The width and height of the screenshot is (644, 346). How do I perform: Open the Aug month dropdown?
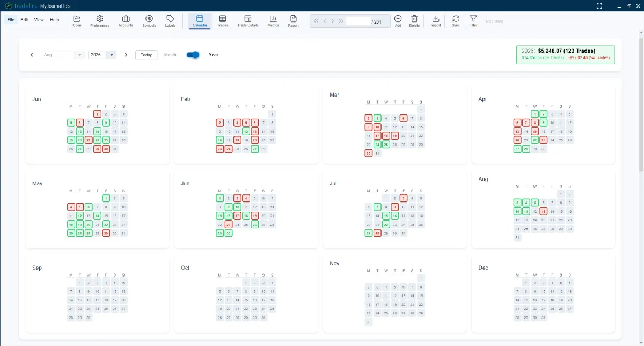pyautogui.click(x=63, y=55)
